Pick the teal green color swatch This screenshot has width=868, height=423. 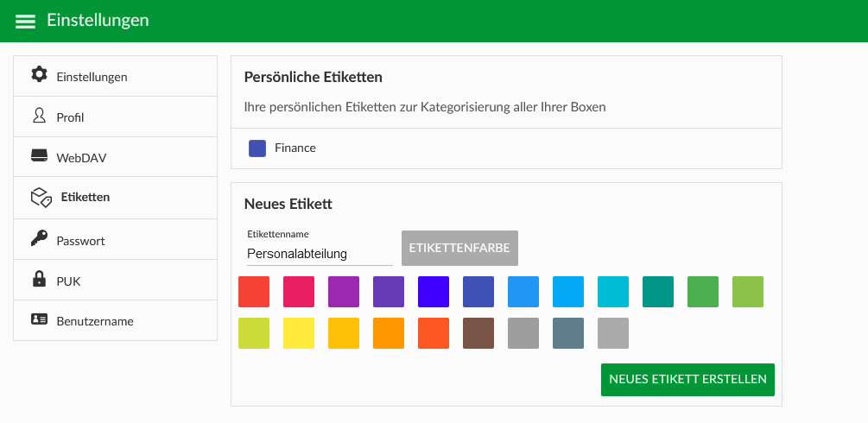pyautogui.click(x=658, y=292)
